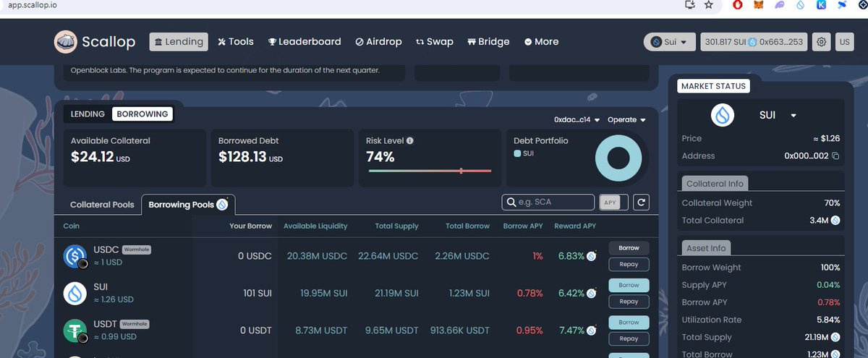Click the SUI coin icon in table
The height and width of the screenshot is (358, 868).
point(75,294)
